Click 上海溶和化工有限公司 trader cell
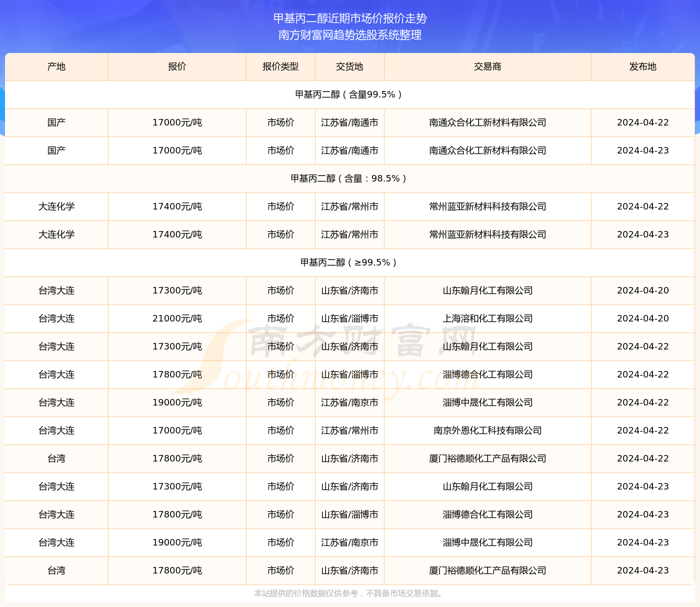700x607 pixels. [487, 318]
